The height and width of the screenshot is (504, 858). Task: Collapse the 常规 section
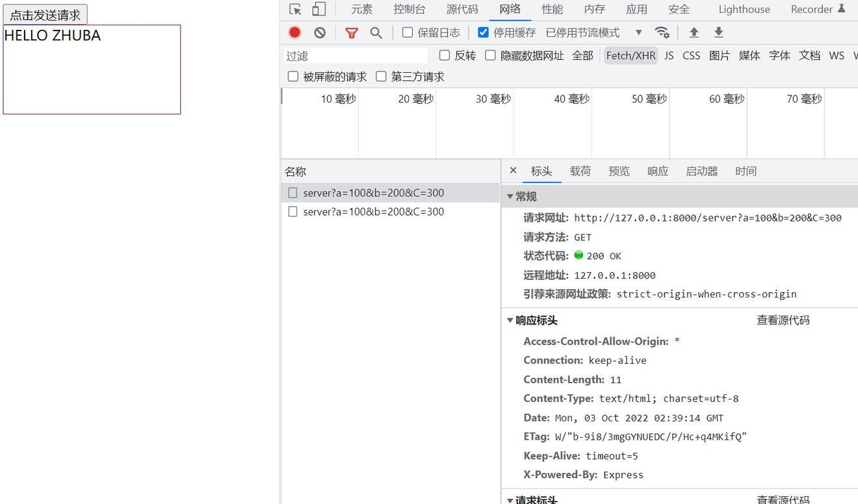coord(510,196)
